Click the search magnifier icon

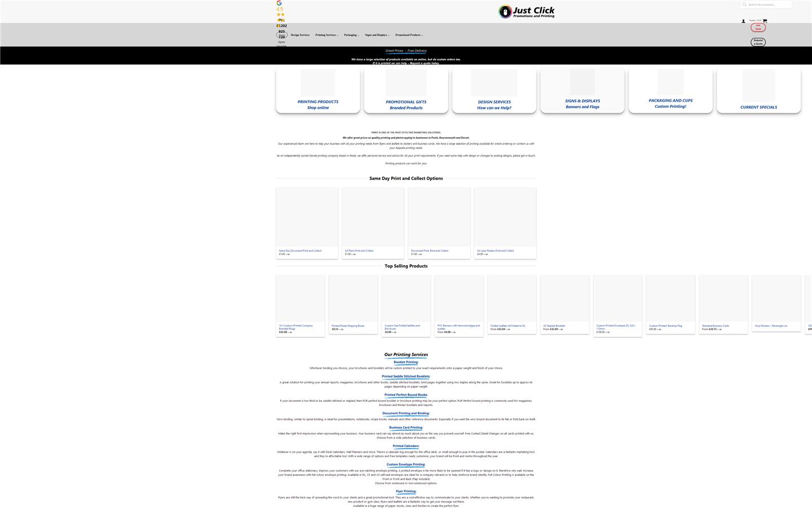click(744, 5)
